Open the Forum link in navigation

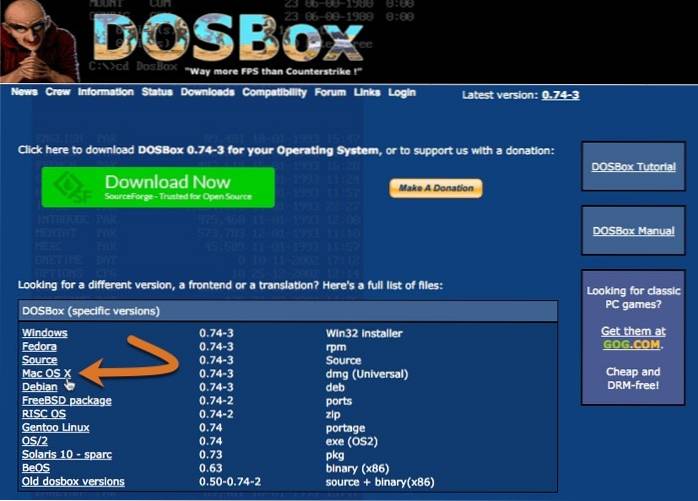click(x=330, y=92)
